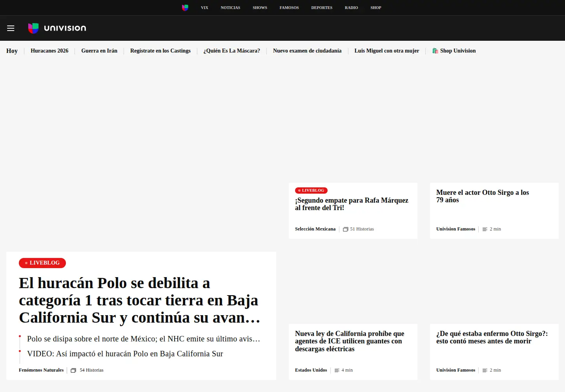Open NOTICIAS in the top navigation
565x392 pixels.
tap(230, 7)
